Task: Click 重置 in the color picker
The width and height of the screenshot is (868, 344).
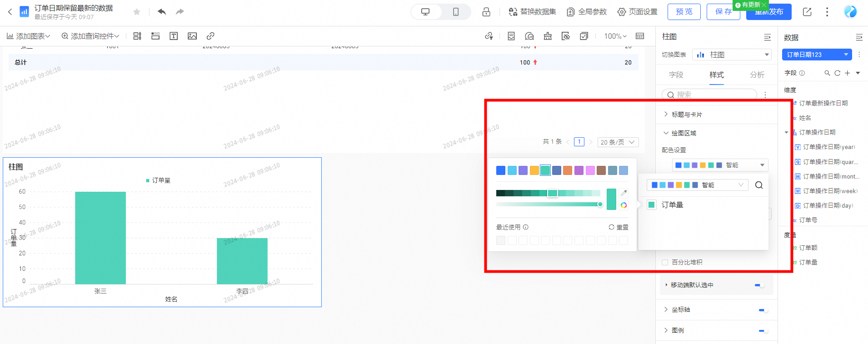Action: click(619, 227)
